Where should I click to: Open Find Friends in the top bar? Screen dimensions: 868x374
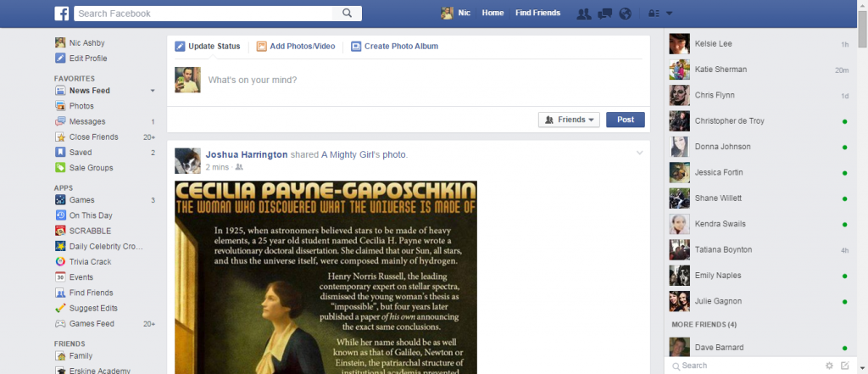pyautogui.click(x=537, y=13)
